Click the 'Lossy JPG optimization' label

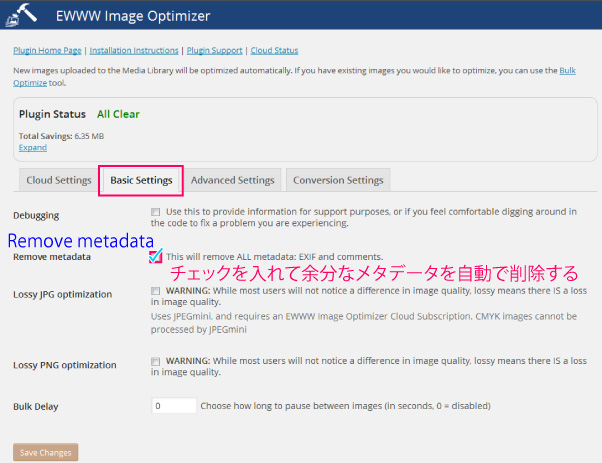63,294
